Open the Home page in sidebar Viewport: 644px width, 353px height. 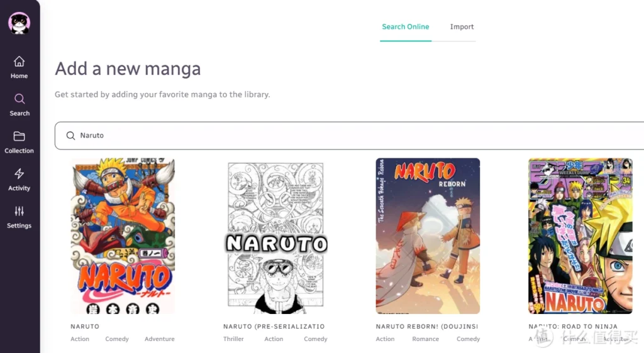[19, 68]
